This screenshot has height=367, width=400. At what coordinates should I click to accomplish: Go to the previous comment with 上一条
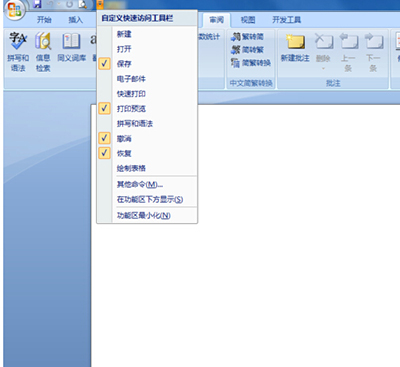coord(348,52)
